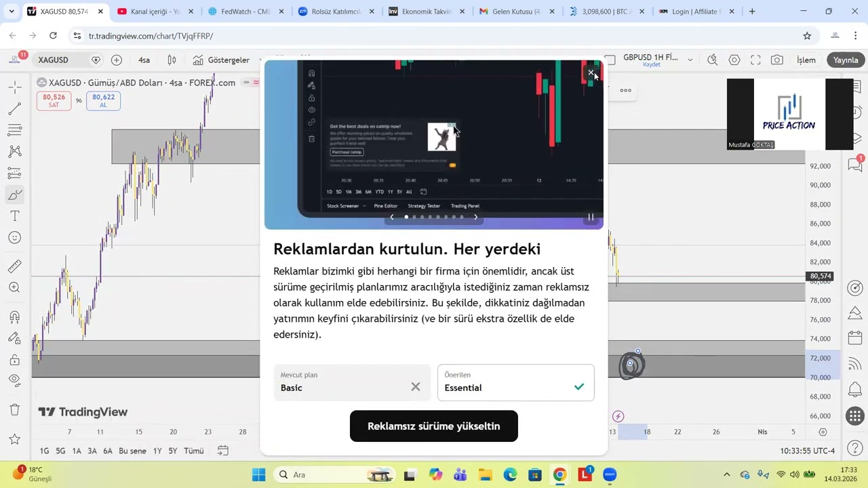Select the crosshair cursor tool
This screenshot has width=868, height=488.
15,87
